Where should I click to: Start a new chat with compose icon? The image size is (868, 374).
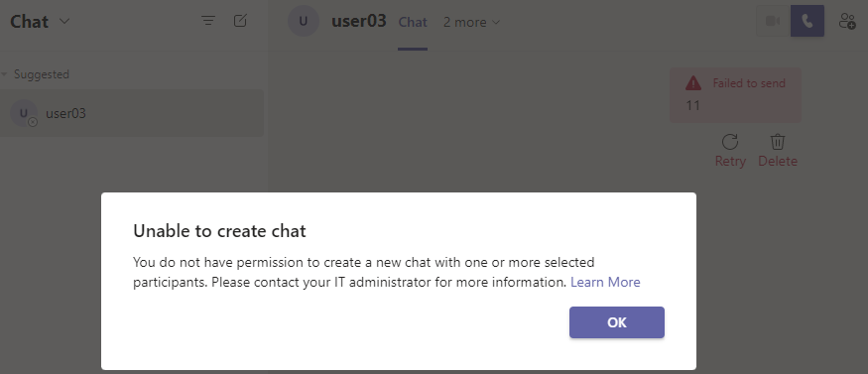click(240, 21)
